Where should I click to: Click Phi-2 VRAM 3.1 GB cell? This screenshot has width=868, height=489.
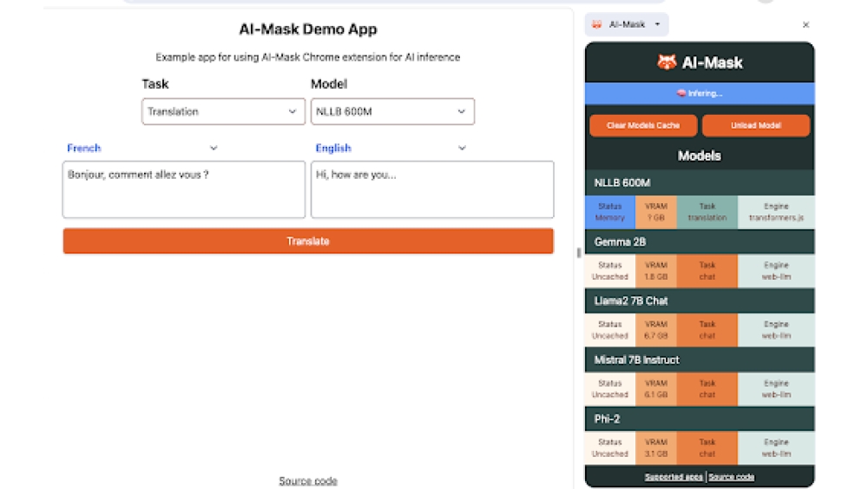click(x=656, y=448)
